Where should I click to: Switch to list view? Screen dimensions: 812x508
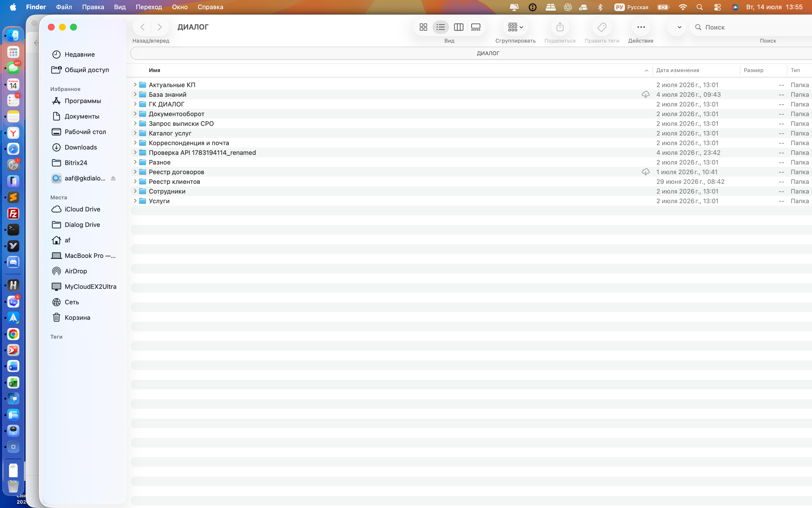pyautogui.click(x=441, y=27)
